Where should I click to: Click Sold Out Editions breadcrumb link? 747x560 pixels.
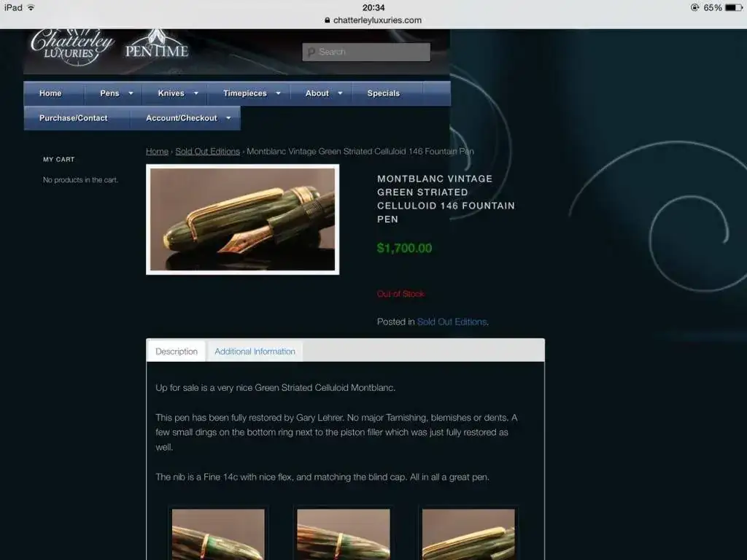(x=207, y=152)
